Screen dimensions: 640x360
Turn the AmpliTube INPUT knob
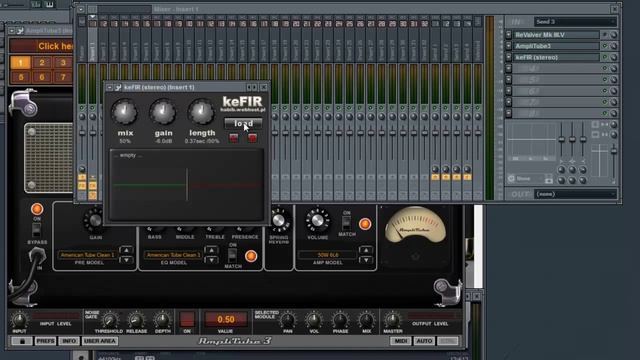coord(19,320)
